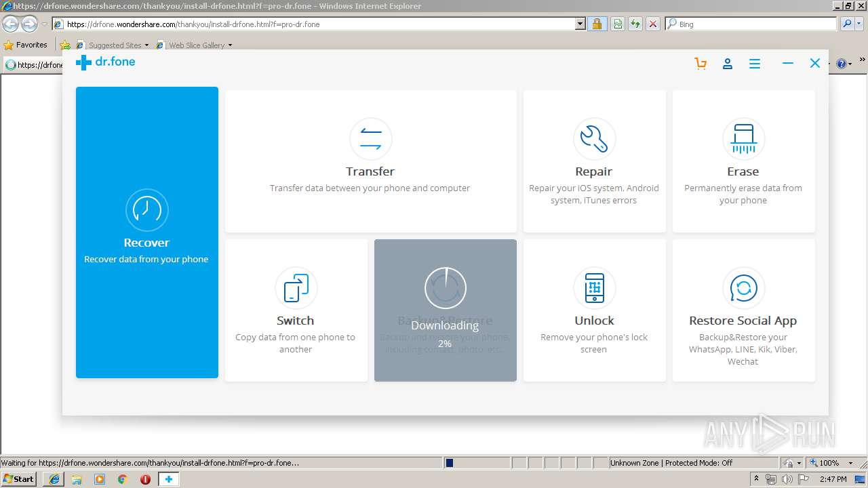
Task: Click 'Unknown Zone | Protected Mode: Off' status
Action: coord(671,463)
